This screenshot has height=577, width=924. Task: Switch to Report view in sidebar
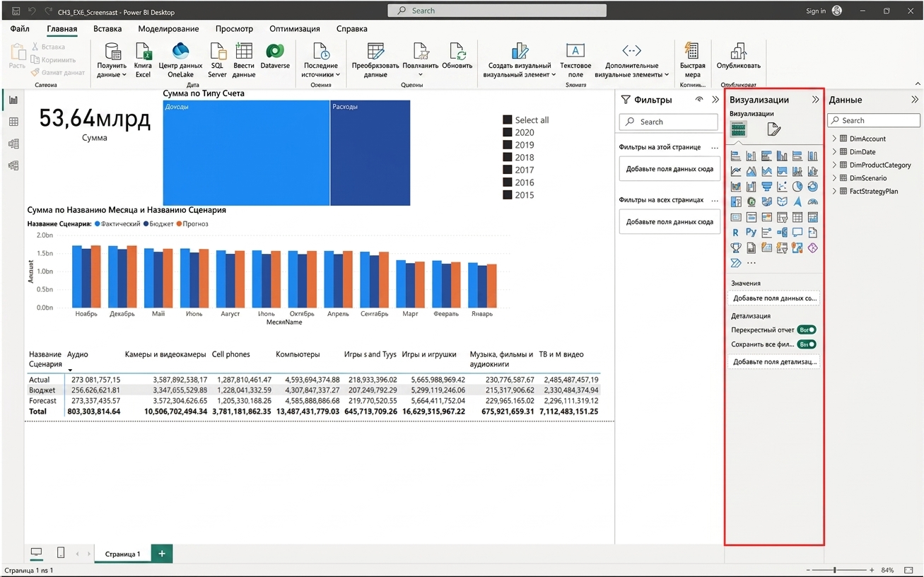(x=13, y=100)
